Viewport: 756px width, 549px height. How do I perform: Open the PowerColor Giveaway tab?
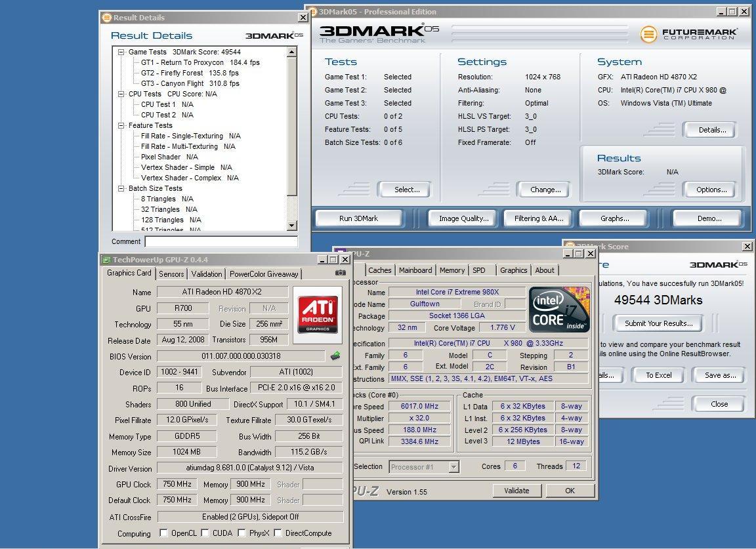tap(264, 274)
